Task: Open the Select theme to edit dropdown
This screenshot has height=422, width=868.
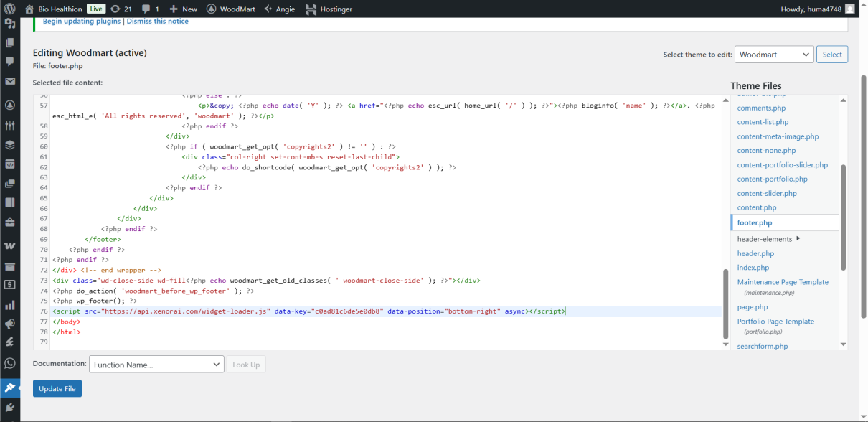Action: [x=774, y=55]
